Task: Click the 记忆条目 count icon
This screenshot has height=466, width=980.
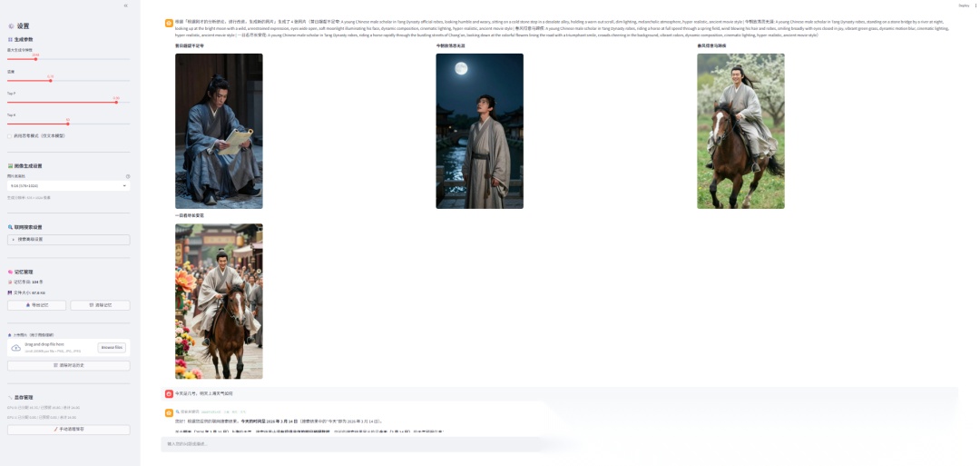Action: [x=9, y=283]
